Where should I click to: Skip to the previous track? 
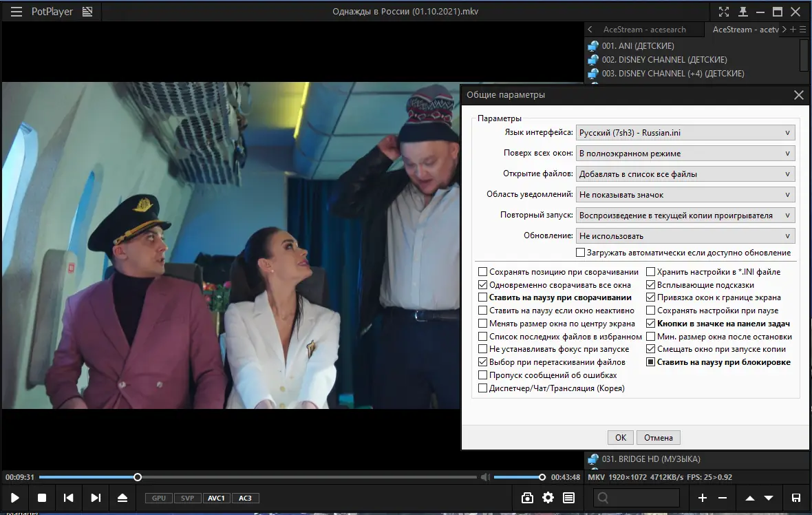pos(69,498)
